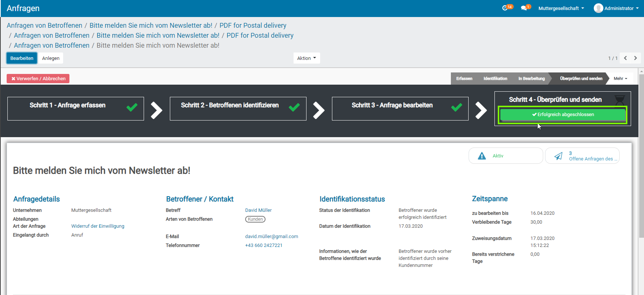Click the Aktiv warning triangle icon
This screenshot has height=295, width=644.
coord(482,156)
